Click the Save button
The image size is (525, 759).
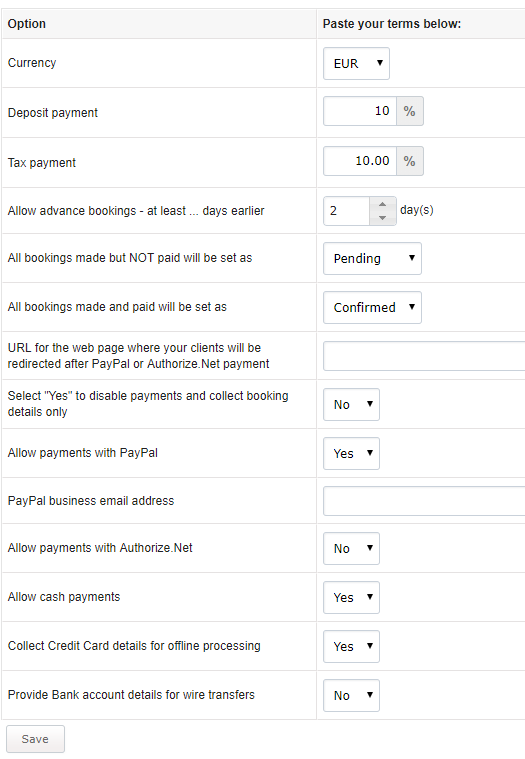[35, 739]
